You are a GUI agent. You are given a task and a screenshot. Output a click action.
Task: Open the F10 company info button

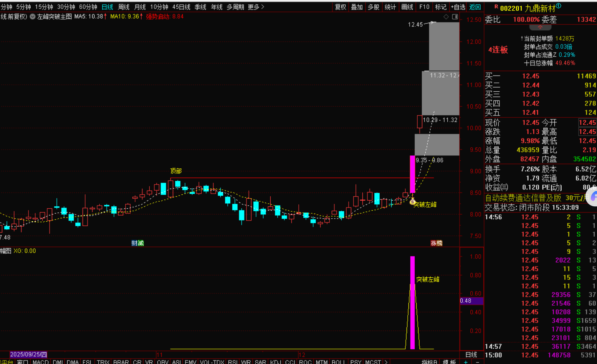(424, 7)
